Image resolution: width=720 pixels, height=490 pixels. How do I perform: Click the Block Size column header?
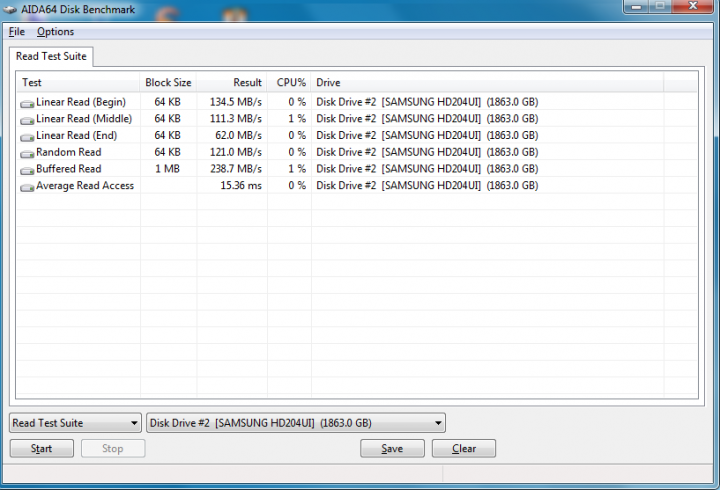click(169, 83)
